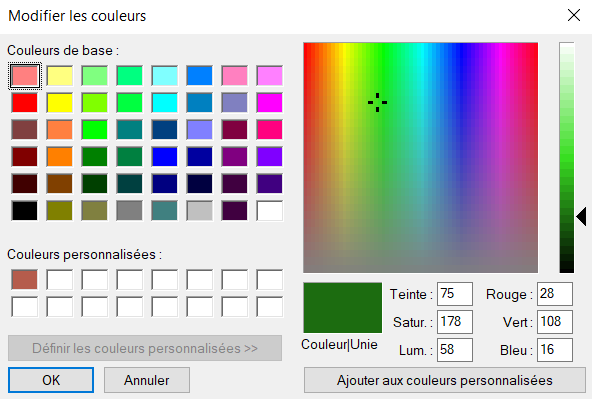
Task: Close the Modifier les couleurs dialog
Action: [574, 15]
